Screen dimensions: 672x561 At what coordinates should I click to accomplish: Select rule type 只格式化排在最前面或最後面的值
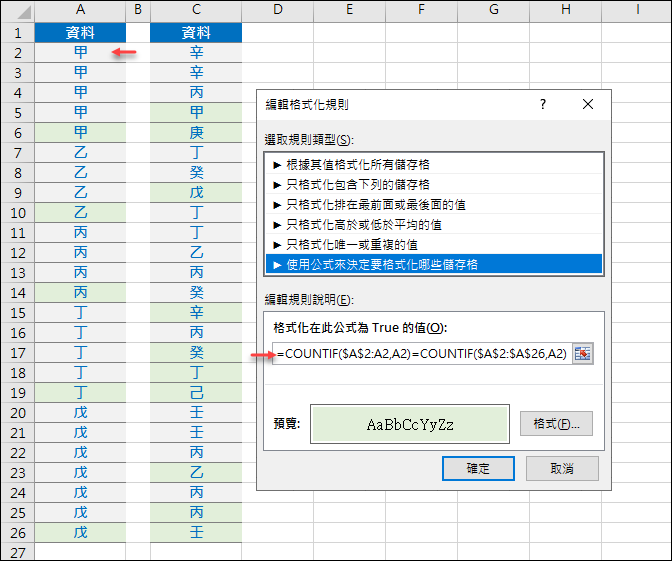click(434, 204)
